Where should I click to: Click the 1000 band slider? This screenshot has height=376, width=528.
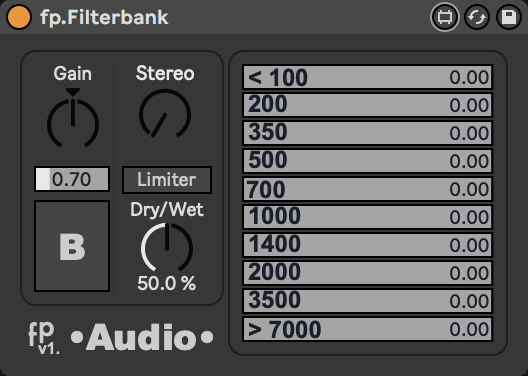367,217
